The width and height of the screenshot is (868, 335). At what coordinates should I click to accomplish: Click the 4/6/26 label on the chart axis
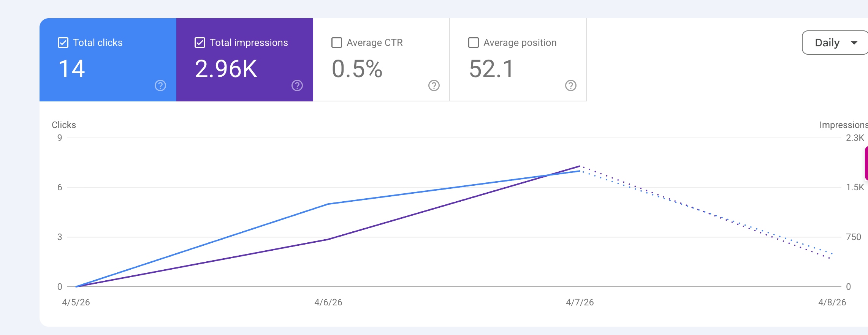328,302
